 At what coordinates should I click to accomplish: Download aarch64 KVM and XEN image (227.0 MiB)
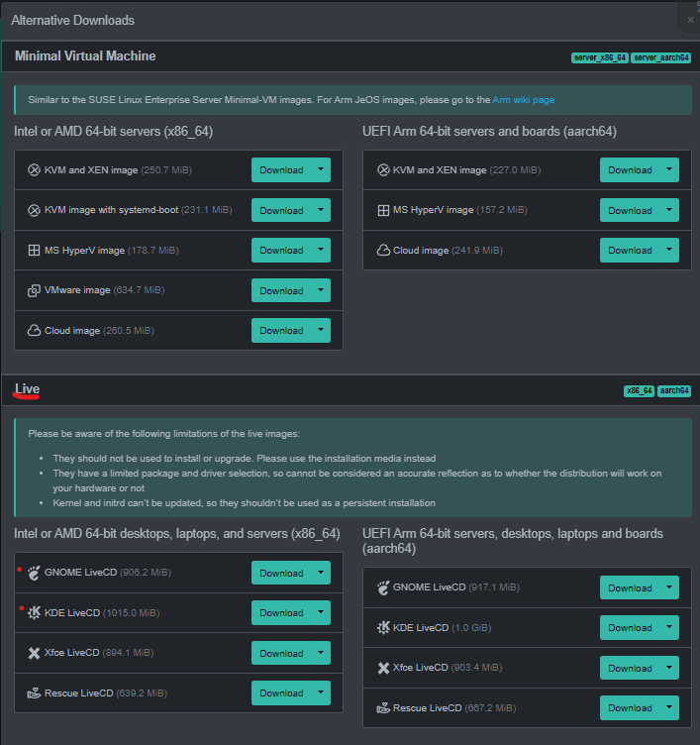(630, 170)
